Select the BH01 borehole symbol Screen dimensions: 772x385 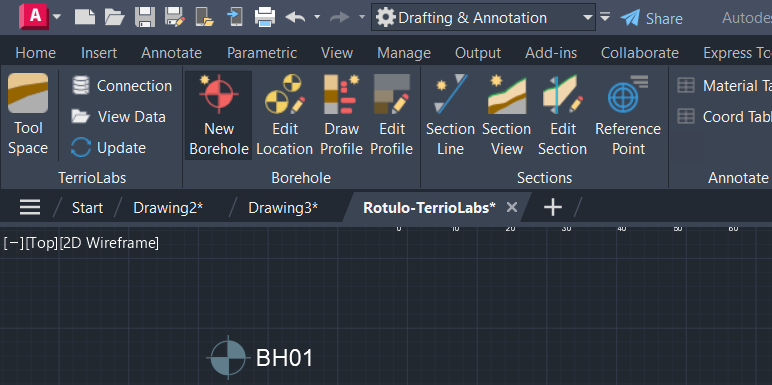point(228,358)
